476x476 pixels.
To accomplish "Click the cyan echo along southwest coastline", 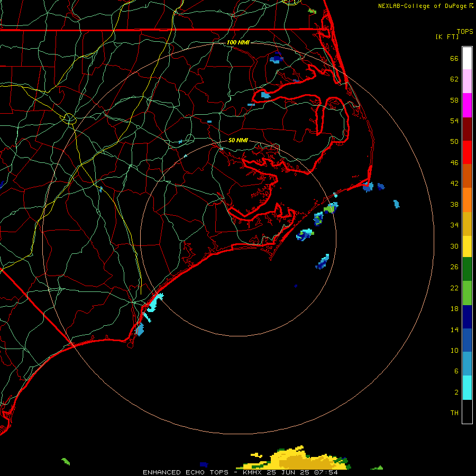I will click(x=155, y=304).
